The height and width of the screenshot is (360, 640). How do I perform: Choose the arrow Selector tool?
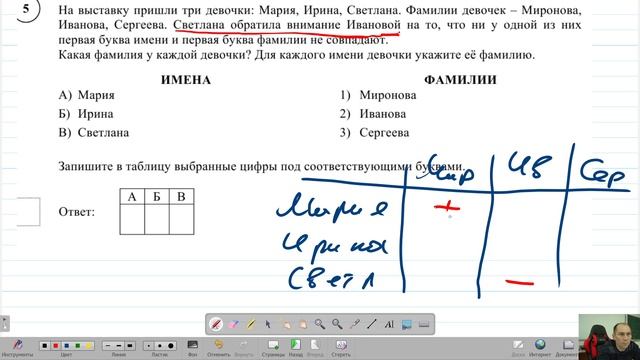(268, 324)
